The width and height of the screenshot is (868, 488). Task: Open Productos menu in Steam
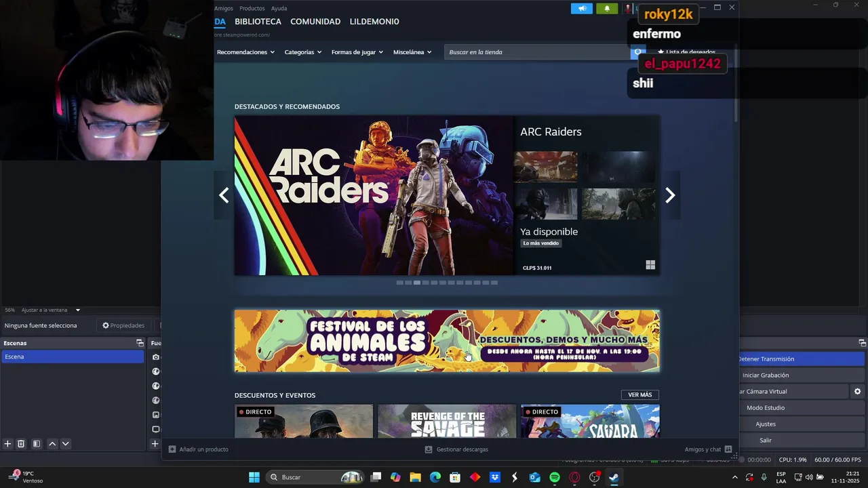coord(252,8)
